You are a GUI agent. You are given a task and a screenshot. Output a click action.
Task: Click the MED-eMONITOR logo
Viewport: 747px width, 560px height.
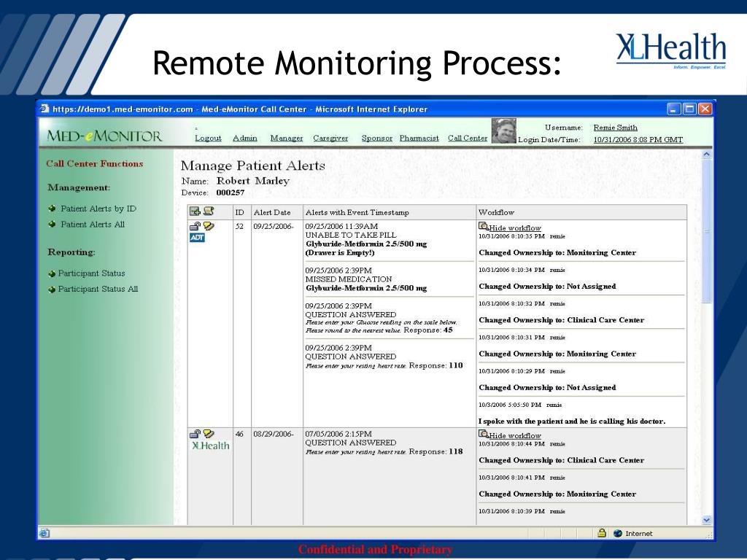click(104, 136)
